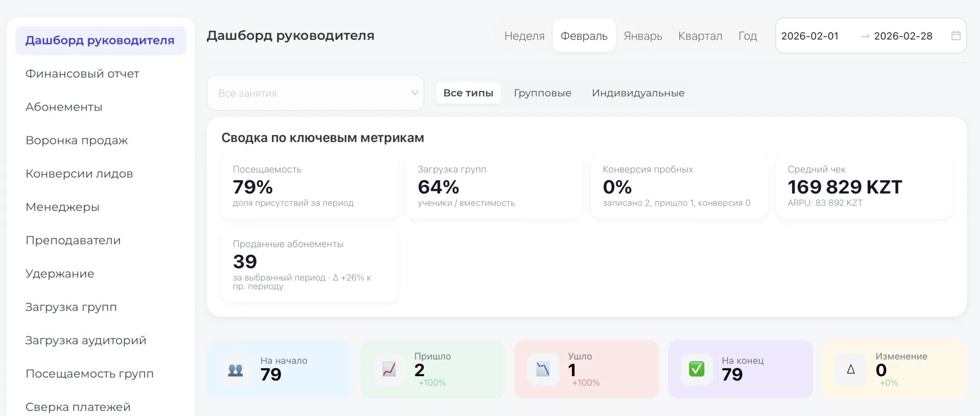Image resolution: width=980 pixels, height=416 pixels.
Task: Click the 'Сводка по ключевым метрикам' heading
Action: [323, 138]
